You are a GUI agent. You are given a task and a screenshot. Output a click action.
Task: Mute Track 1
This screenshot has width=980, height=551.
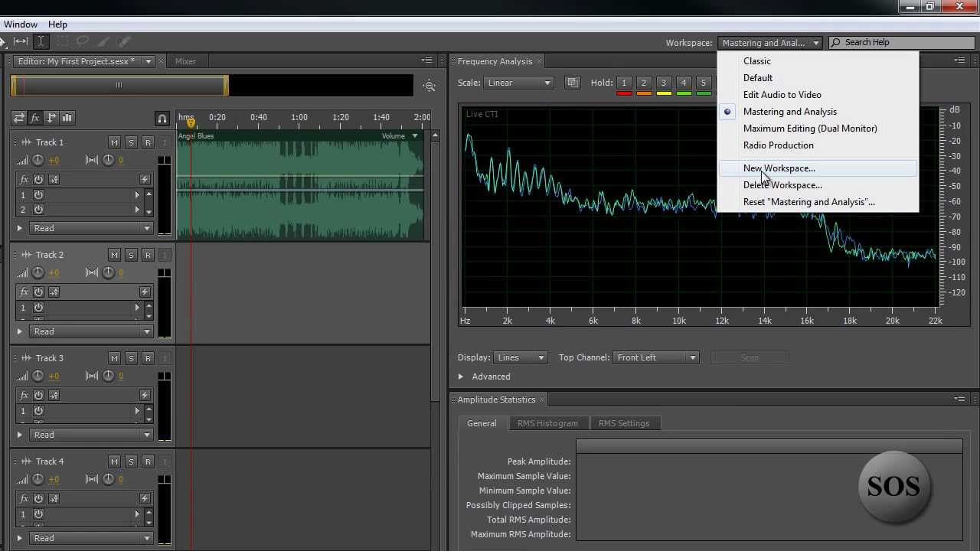114,142
